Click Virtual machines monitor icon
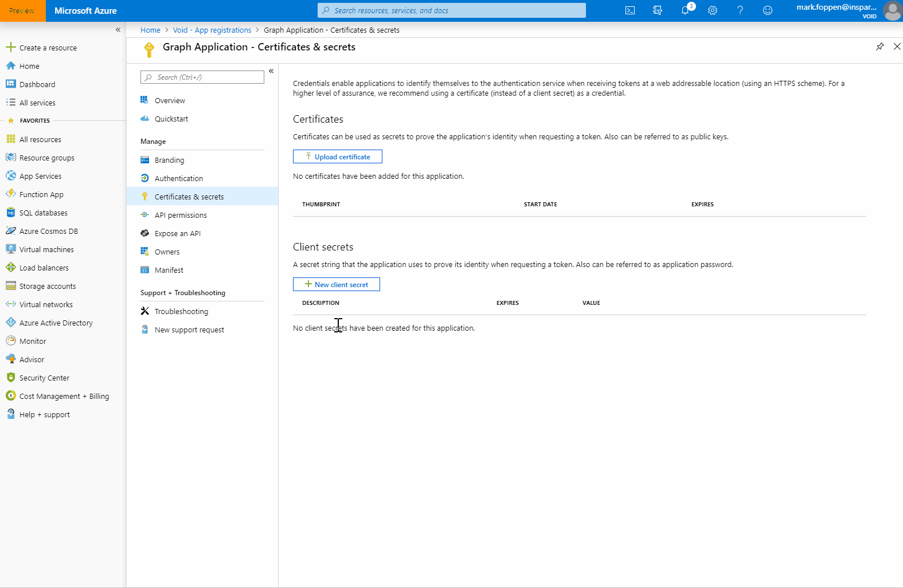 coord(10,249)
